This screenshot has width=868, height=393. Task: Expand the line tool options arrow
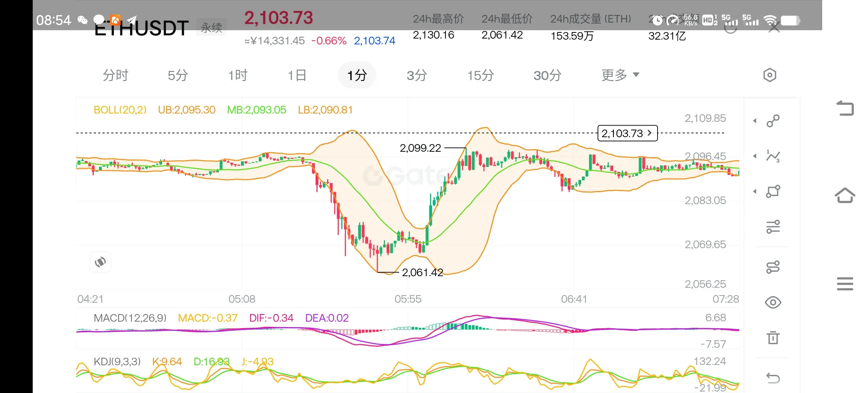755,121
